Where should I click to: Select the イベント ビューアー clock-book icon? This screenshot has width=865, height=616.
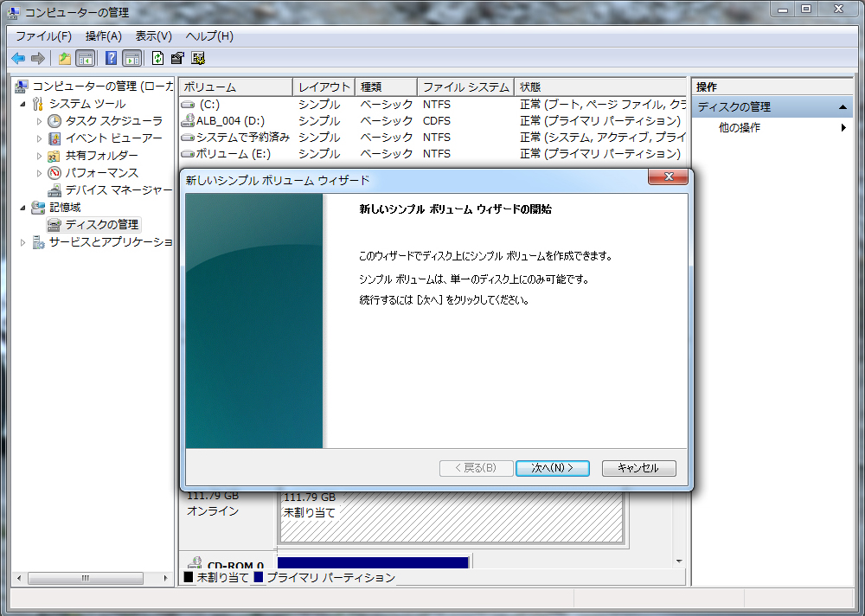(x=55, y=139)
